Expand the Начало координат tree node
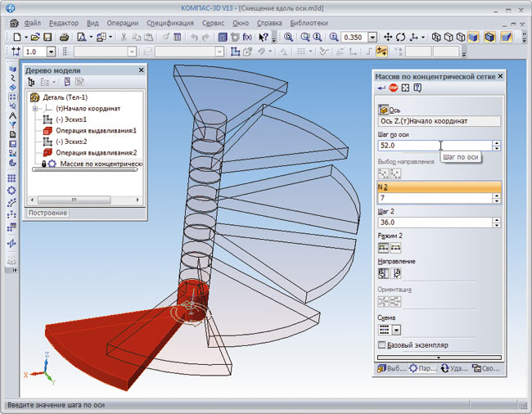Viewport: 532px width, 414px height. [x=35, y=108]
